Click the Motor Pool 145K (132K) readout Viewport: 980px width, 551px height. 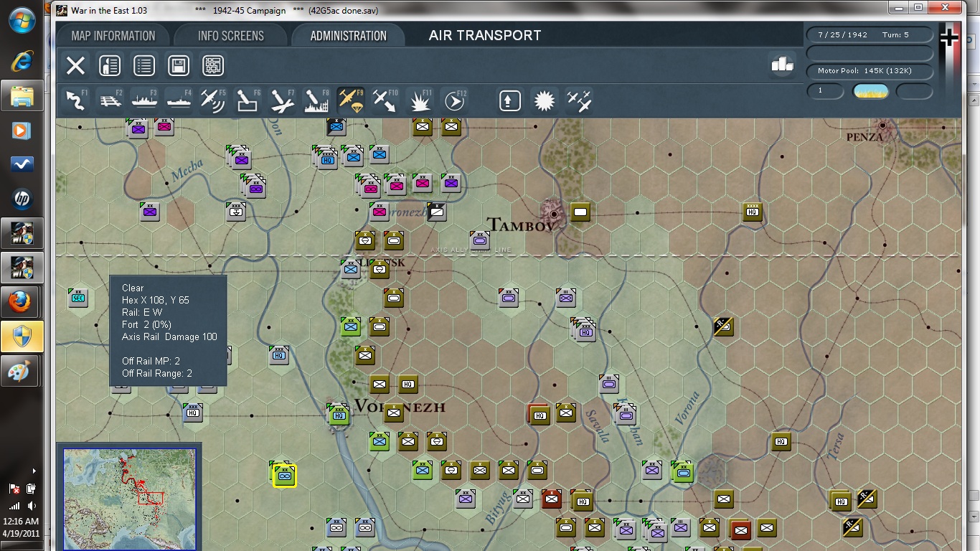pos(870,71)
